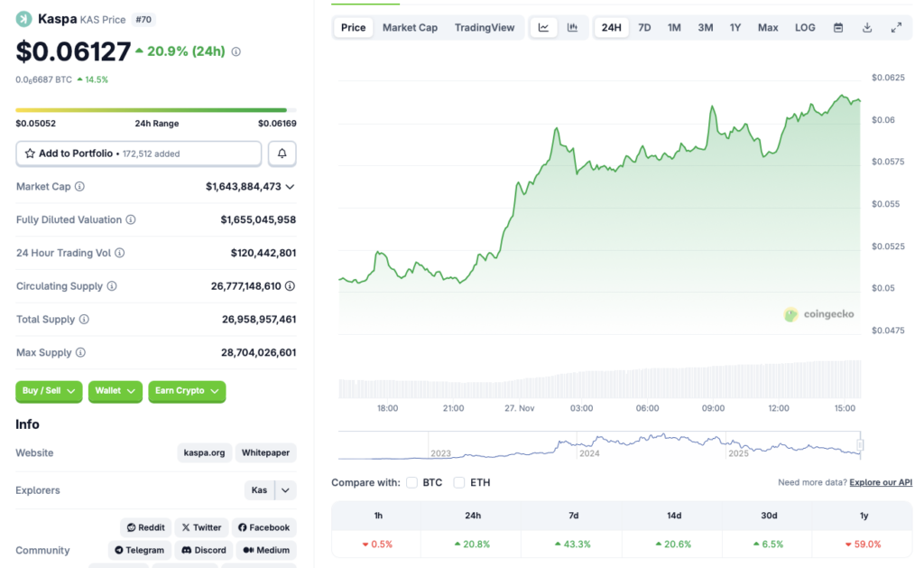Toggle LOG scale on the chart
This screenshot has width=924, height=568.
coord(804,27)
